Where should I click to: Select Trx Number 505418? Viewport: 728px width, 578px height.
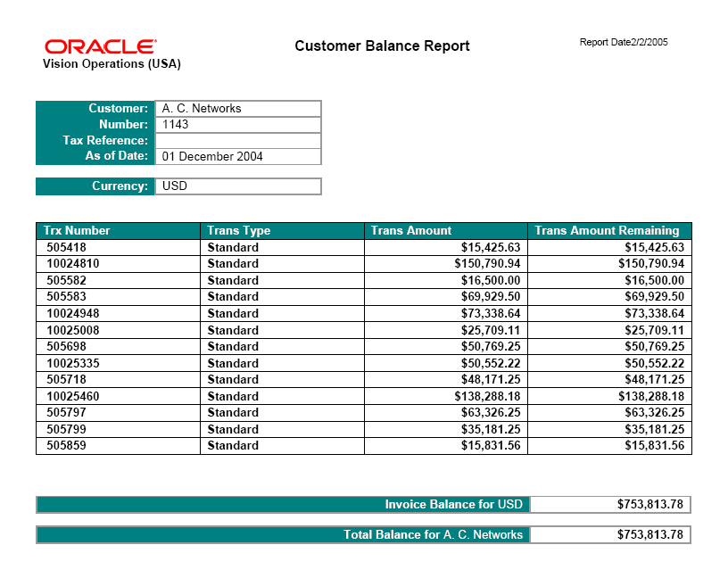pyautogui.click(x=66, y=247)
